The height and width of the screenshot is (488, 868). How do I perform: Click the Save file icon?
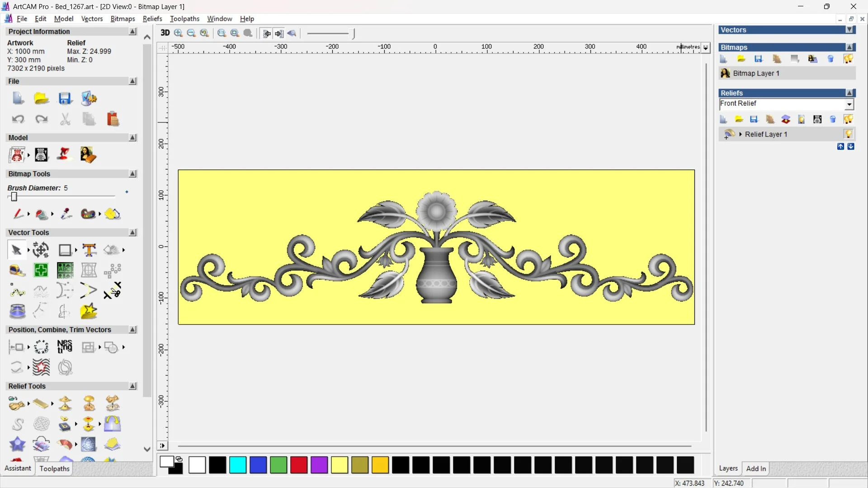click(65, 99)
